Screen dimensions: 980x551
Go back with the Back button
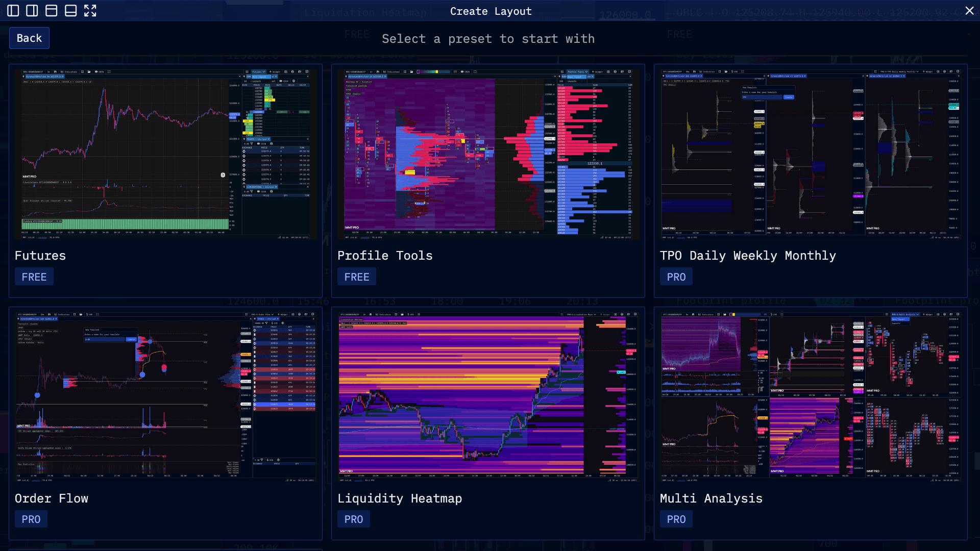29,38
